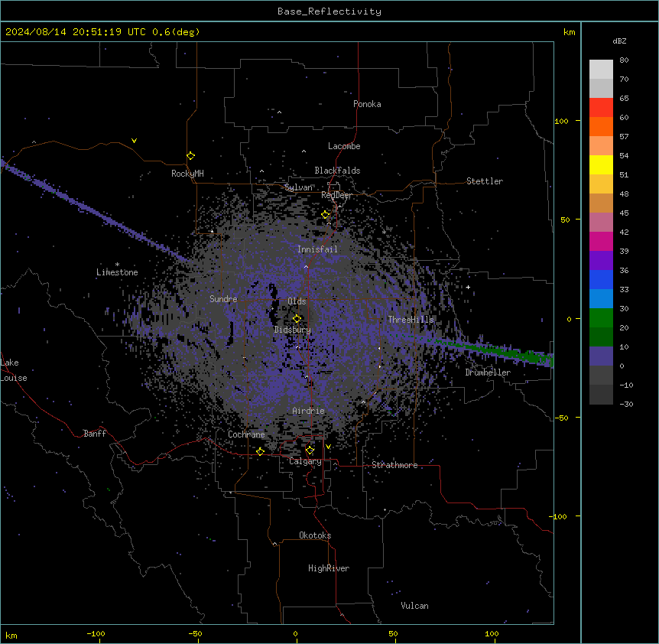Click the Stettler label

[485, 181]
